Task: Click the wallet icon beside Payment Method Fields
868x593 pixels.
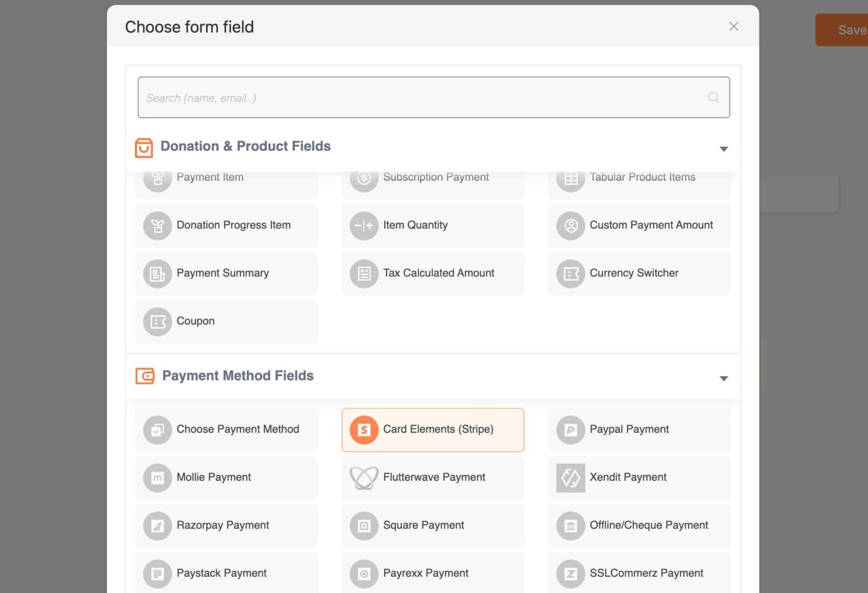Action: (x=145, y=376)
